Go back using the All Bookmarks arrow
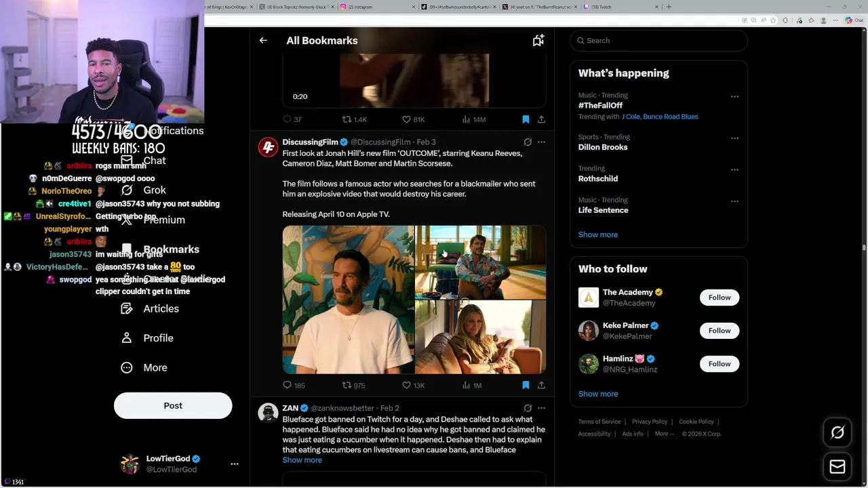The width and height of the screenshot is (868, 488). (263, 41)
